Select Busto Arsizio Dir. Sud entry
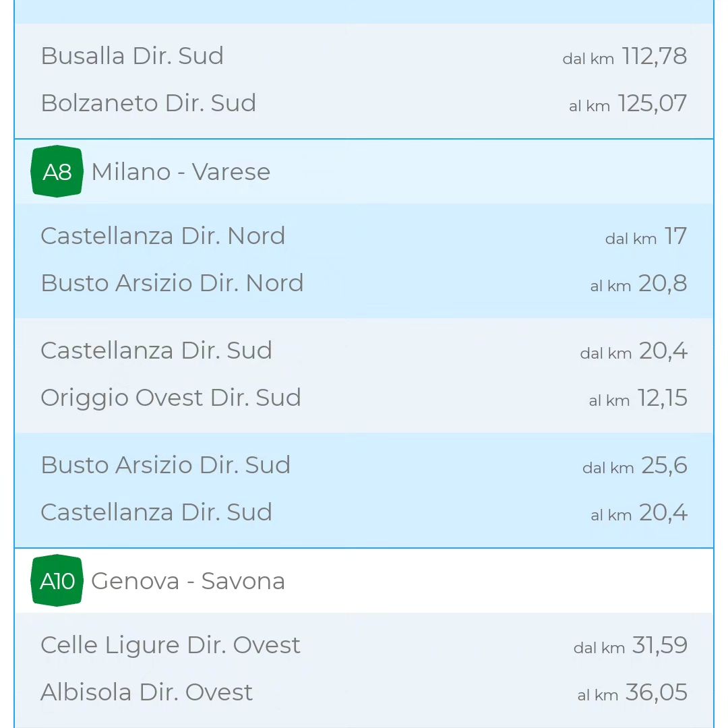Viewport: 728px width, 728px height. coord(166,465)
